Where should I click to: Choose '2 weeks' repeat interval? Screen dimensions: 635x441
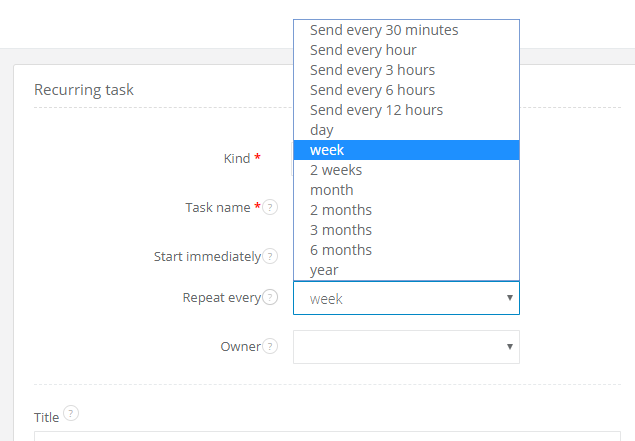pos(335,170)
